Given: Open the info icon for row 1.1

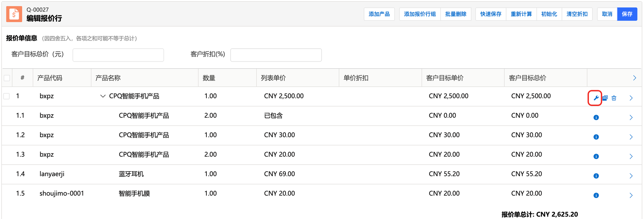Looking at the screenshot, I should [x=596, y=118].
